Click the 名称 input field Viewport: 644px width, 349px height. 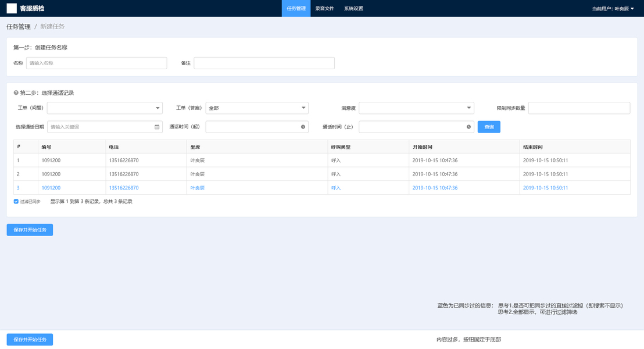(x=96, y=63)
